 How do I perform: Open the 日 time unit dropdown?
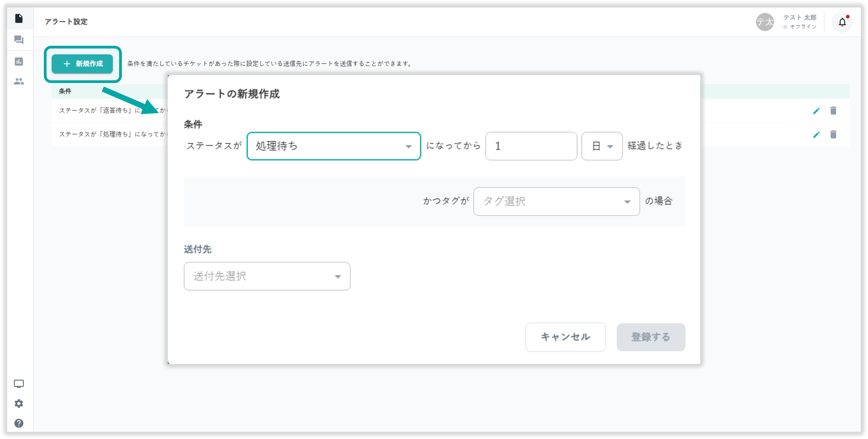pos(602,146)
